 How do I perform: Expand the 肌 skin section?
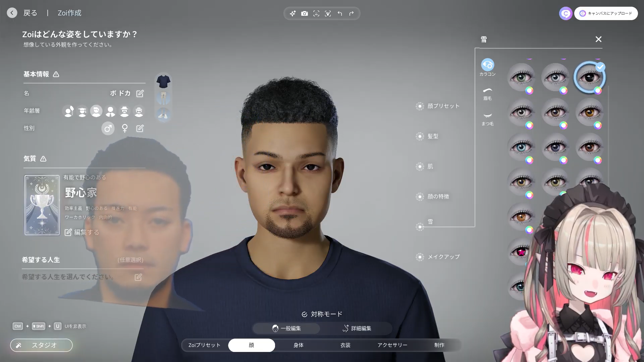coord(425,167)
